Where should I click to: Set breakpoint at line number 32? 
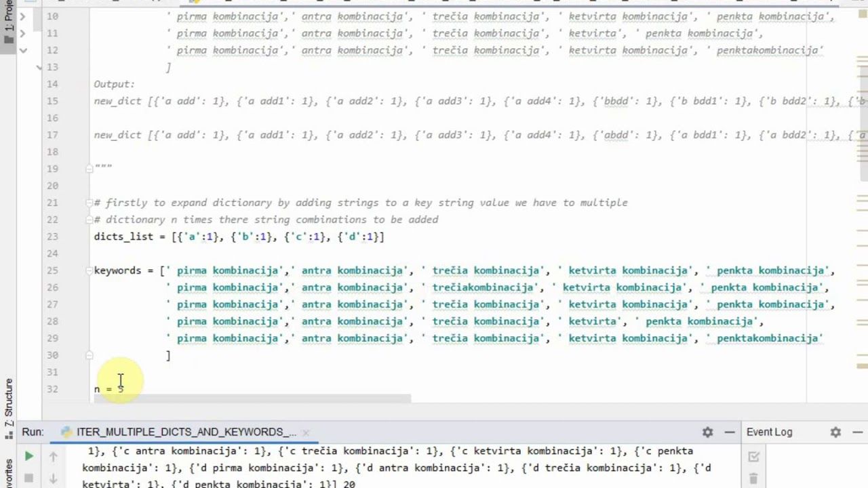tap(52, 389)
